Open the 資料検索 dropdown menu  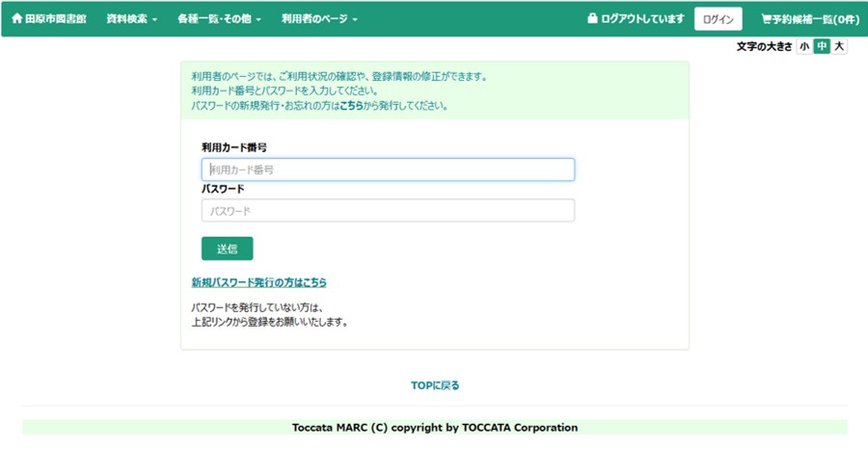tap(132, 19)
